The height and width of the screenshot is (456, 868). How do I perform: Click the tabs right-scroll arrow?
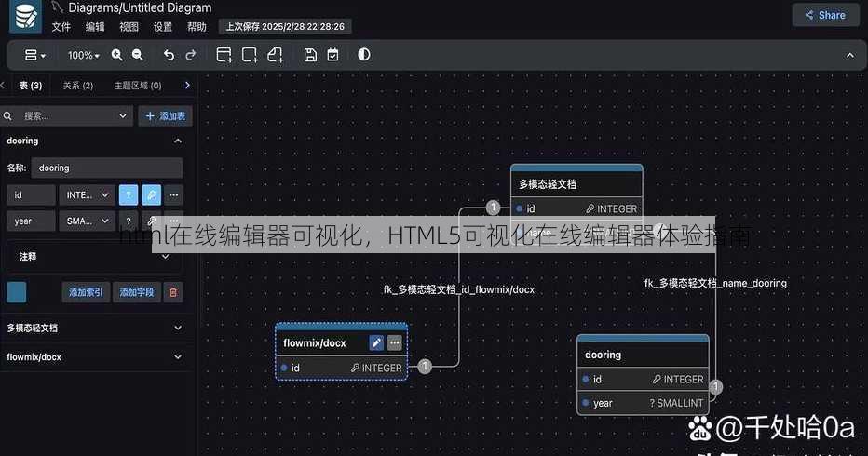pyautogui.click(x=187, y=85)
